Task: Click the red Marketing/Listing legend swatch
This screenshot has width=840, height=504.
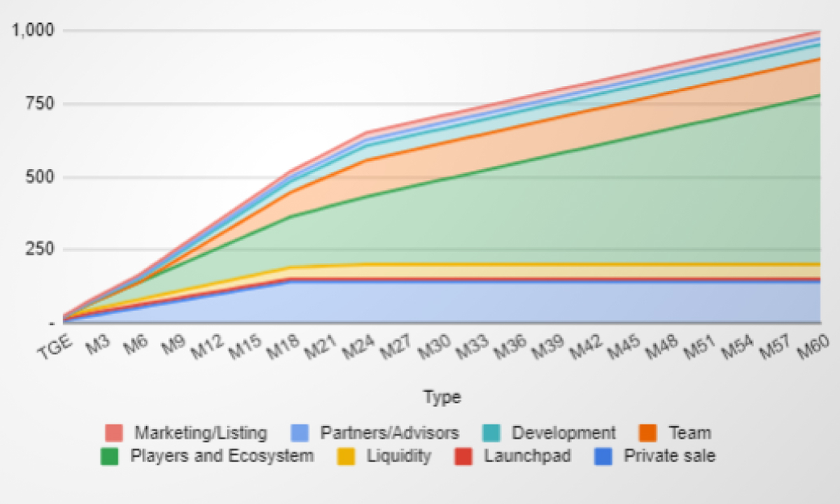Action: (x=113, y=433)
